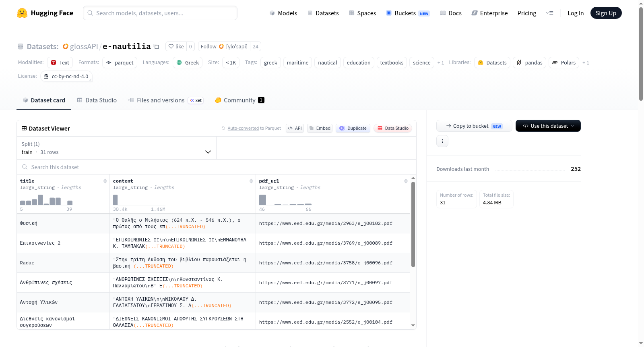Image resolution: width=644 pixels, height=347 pixels.
Task: Click the 'Radar' title cell
Action: pyautogui.click(x=63, y=263)
